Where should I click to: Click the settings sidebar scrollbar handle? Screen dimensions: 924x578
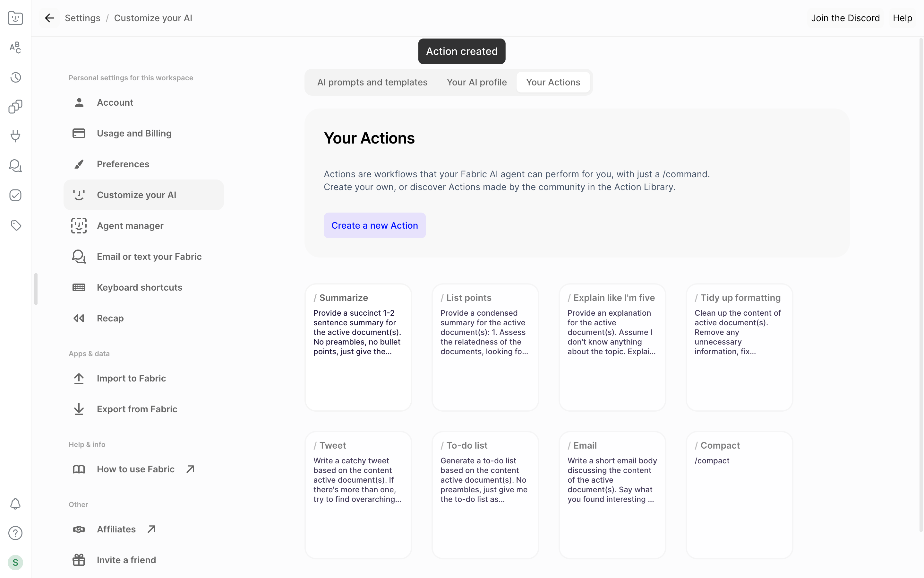coord(36,289)
